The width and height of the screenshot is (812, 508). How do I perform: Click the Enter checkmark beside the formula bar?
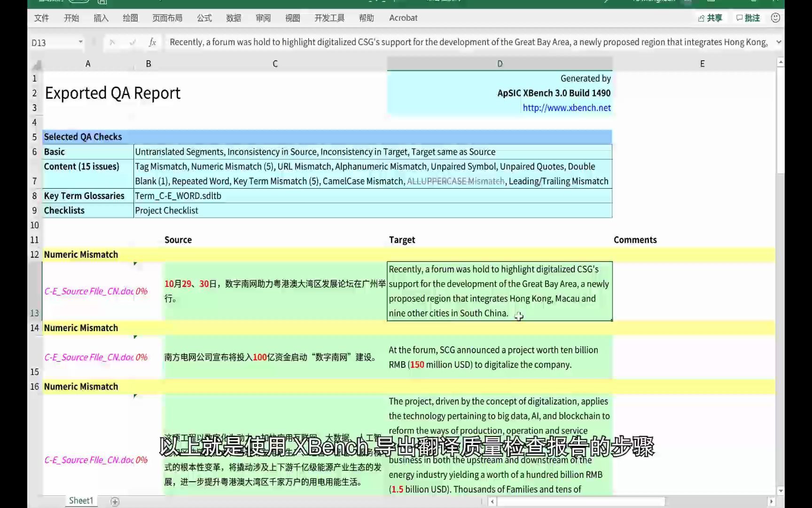pos(132,42)
